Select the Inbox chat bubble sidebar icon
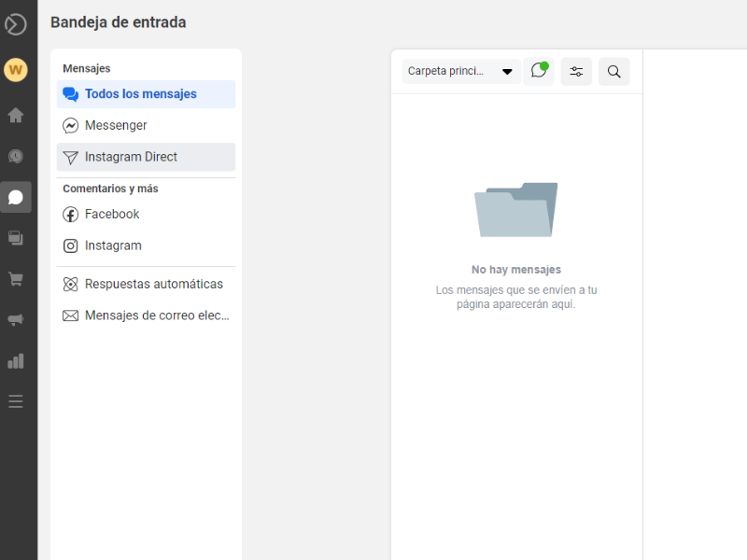This screenshot has height=560, width=747. tap(16, 197)
